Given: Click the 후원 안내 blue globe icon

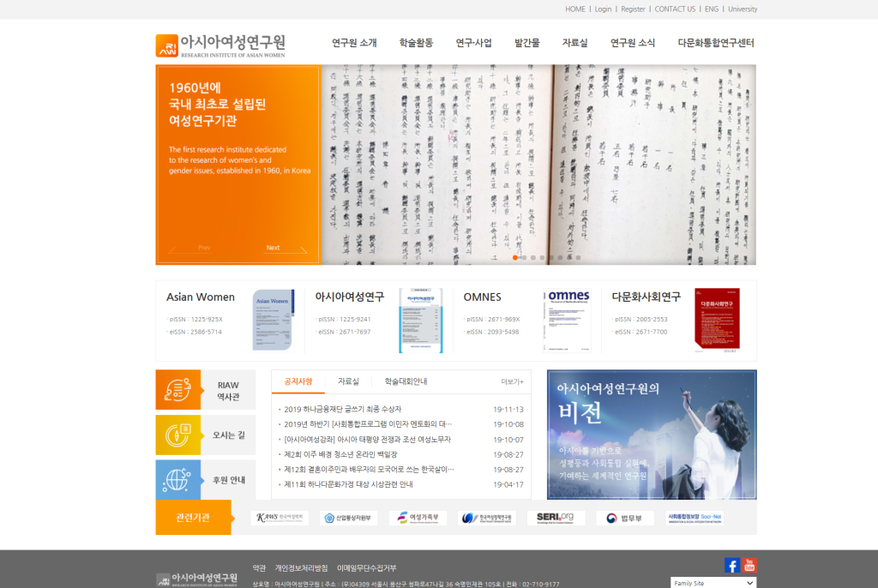Looking at the screenshot, I should pyautogui.click(x=177, y=479).
